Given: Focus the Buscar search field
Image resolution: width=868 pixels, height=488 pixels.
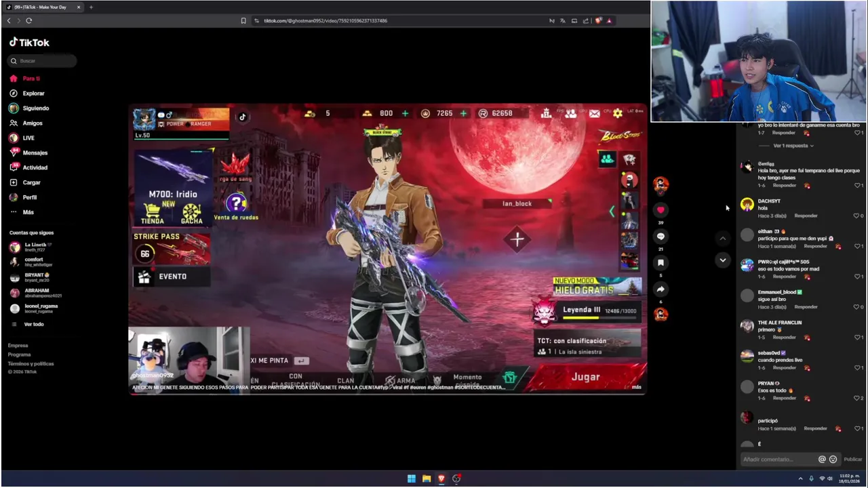Looking at the screenshot, I should tap(42, 61).
